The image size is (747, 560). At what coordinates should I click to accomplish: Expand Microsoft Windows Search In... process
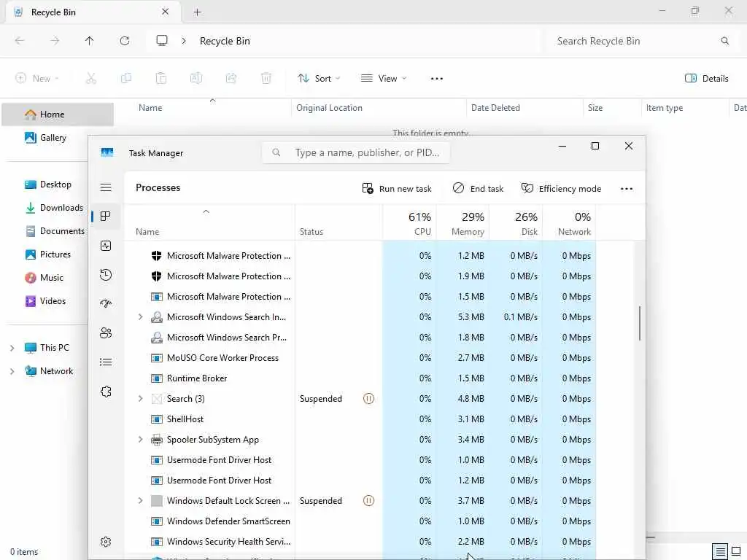(x=140, y=316)
